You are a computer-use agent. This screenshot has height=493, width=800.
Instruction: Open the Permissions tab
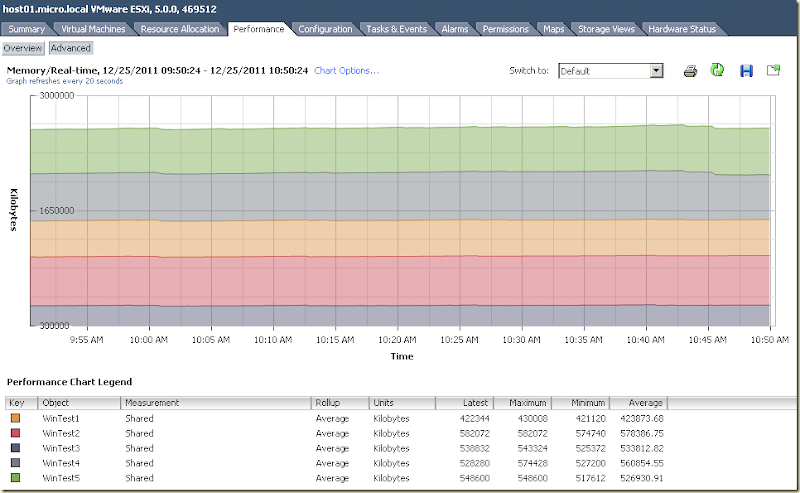click(x=506, y=29)
